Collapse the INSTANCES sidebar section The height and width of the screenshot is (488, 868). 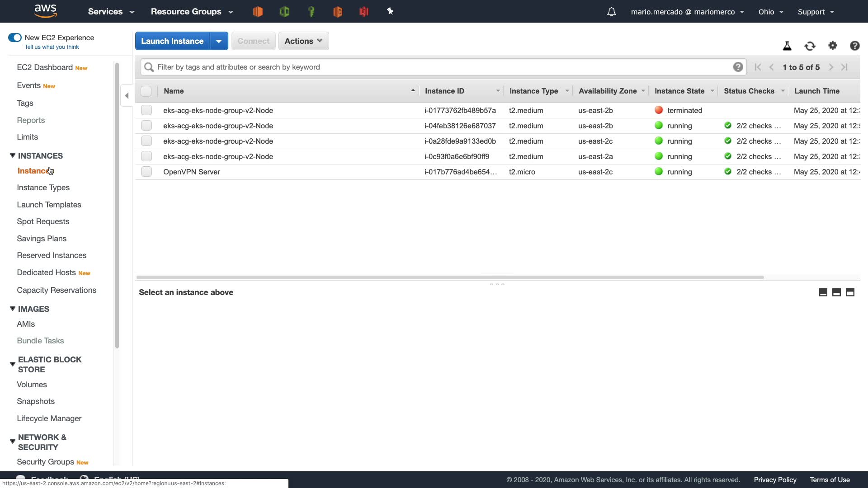click(x=13, y=155)
